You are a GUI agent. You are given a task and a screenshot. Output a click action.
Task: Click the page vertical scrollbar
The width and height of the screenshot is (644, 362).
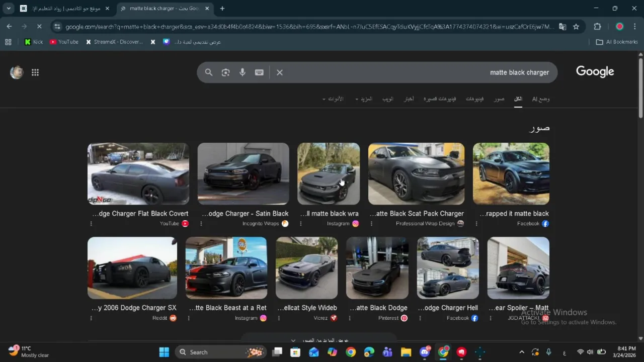640,88
